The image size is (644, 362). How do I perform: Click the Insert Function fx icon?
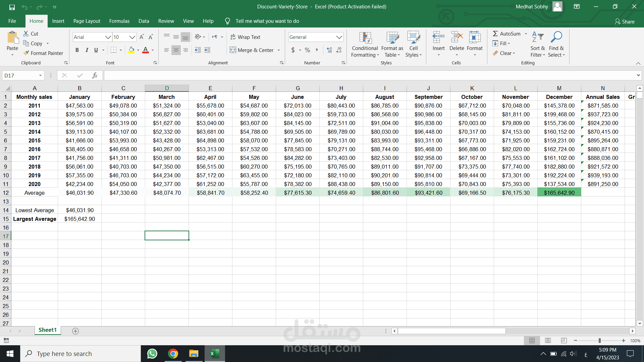[x=95, y=75]
